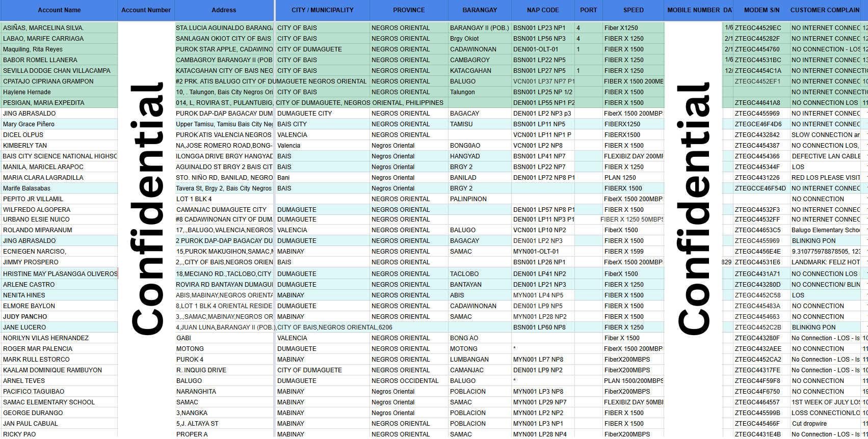Click the ECNIEGEN NARCISO, name cell
Image resolution: width=868 pixels, height=439 pixels.
[59, 252]
